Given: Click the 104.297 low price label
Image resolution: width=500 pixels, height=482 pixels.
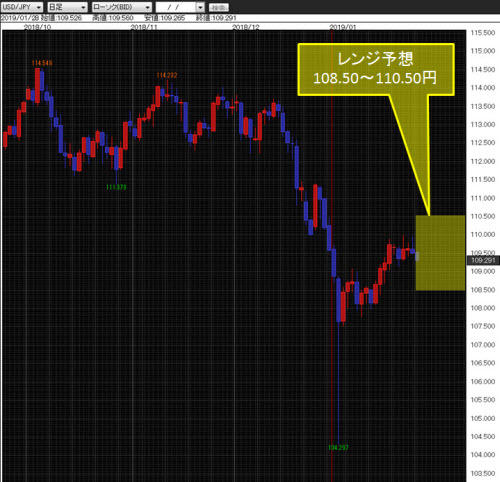Looking at the screenshot, I should click(338, 447).
